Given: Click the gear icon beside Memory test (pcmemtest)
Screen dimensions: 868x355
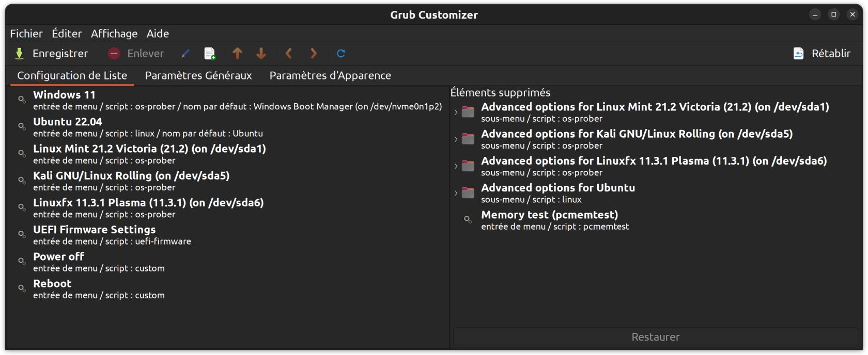Looking at the screenshot, I should (x=468, y=220).
